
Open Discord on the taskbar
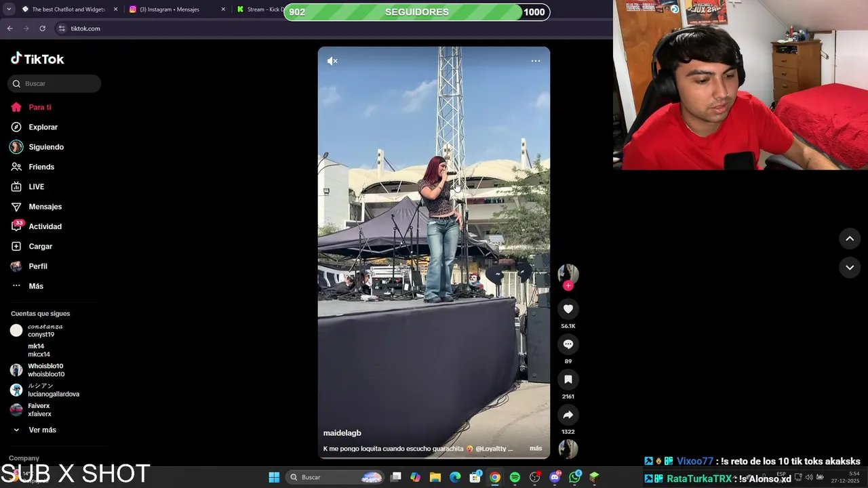[x=555, y=477]
